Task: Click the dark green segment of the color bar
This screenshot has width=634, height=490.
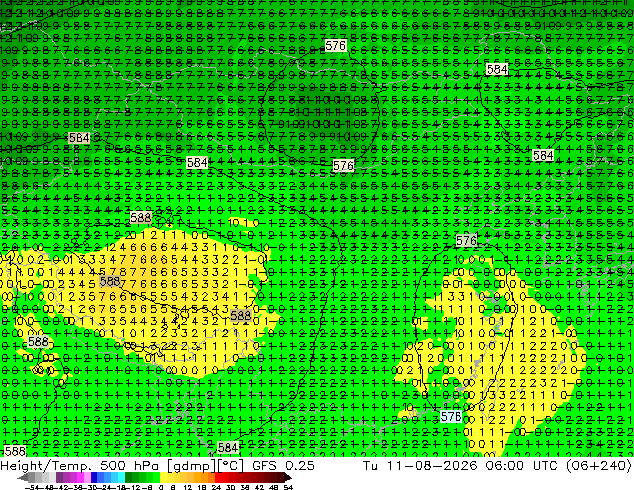Action: [x=129, y=478]
